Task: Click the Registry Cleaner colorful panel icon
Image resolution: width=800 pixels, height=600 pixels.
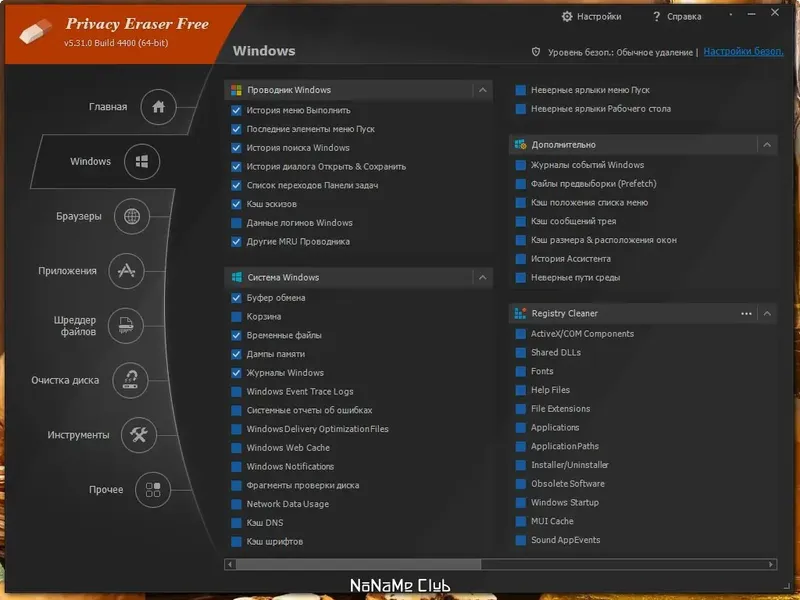Action: point(521,313)
